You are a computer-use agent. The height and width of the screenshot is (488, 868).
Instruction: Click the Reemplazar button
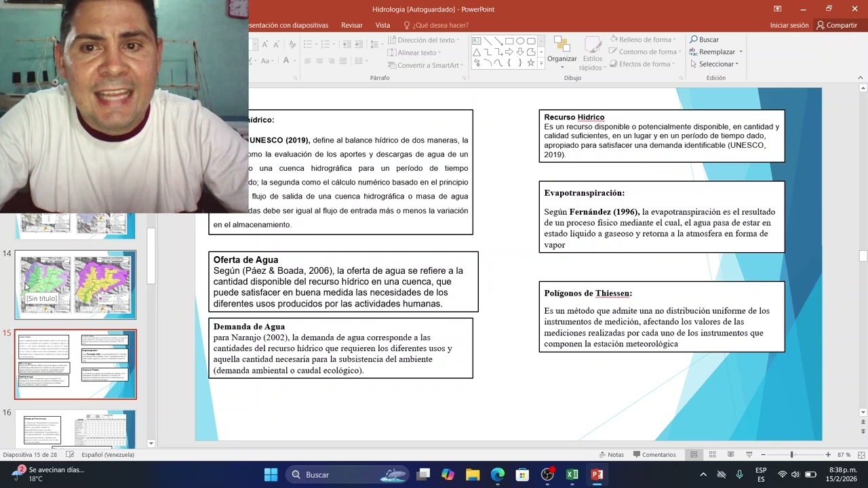tap(713, 52)
